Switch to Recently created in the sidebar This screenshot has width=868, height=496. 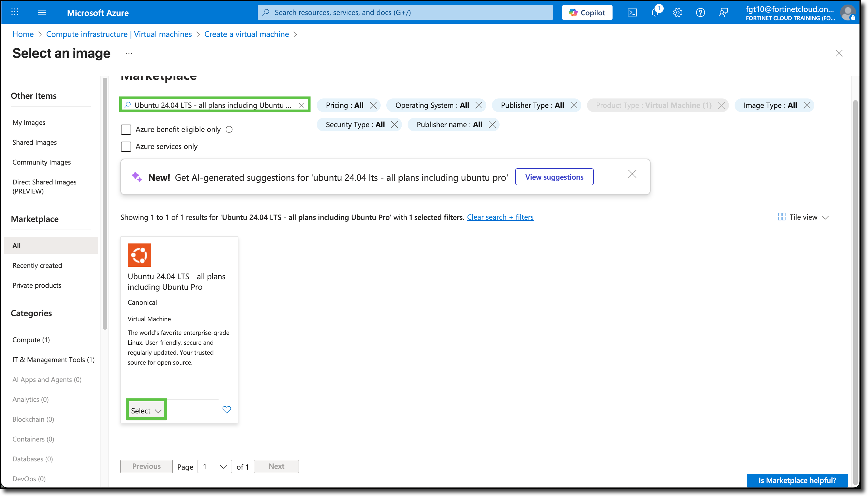(x=37, y=265)
